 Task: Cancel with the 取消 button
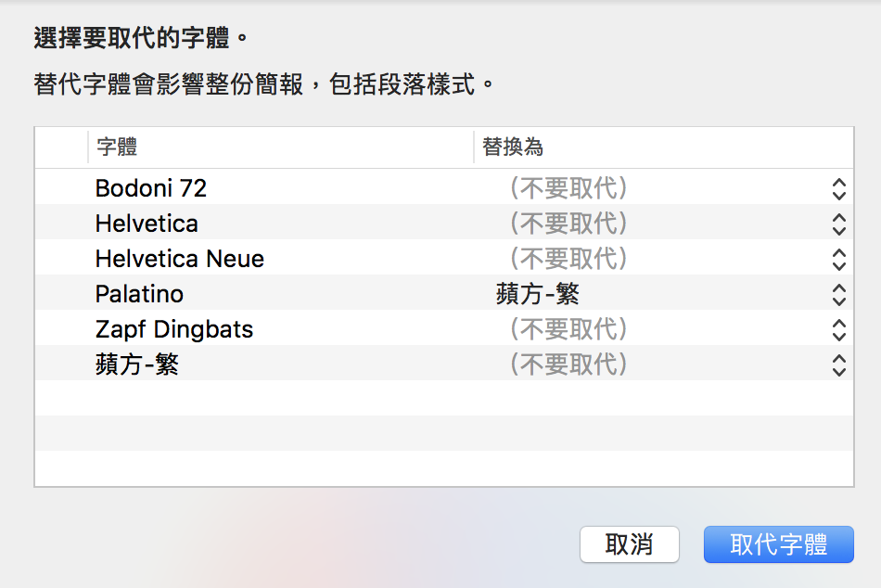click(629, 544)
